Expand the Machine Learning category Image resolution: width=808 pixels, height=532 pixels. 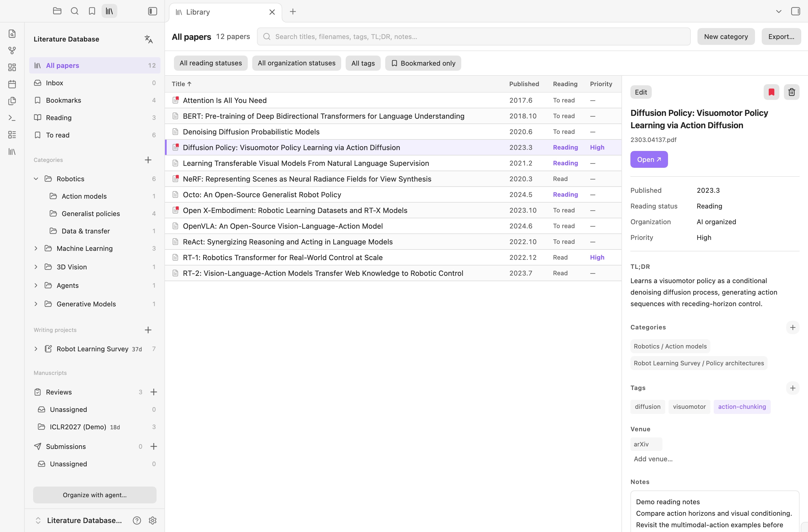[36, 249]
